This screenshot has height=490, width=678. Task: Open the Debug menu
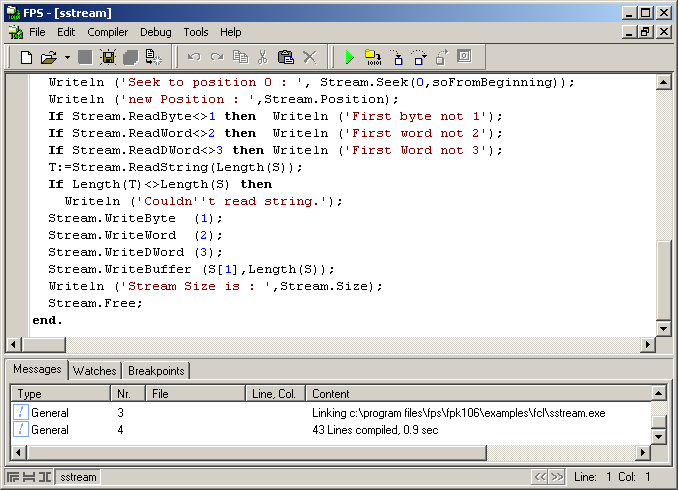(x=155, y=32)
